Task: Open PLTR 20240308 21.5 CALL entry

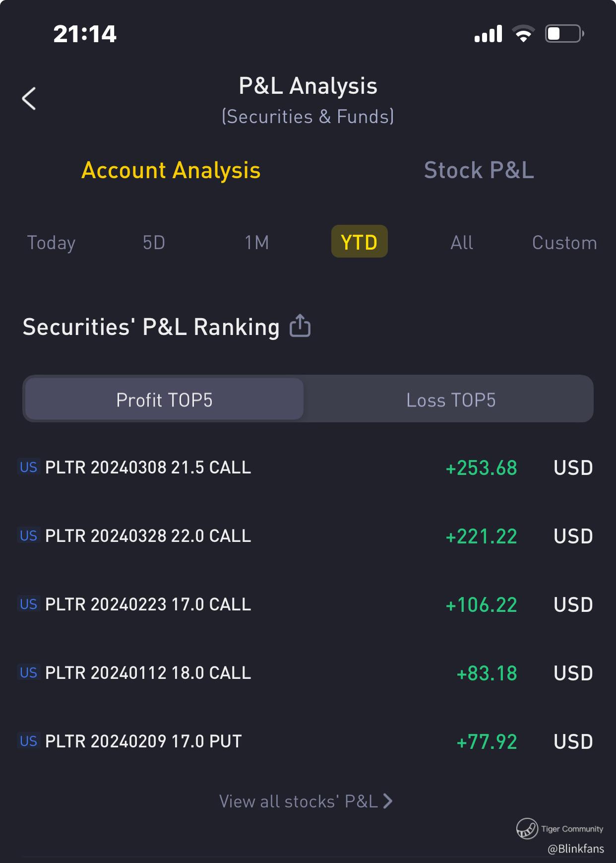Action: point(148,467)
